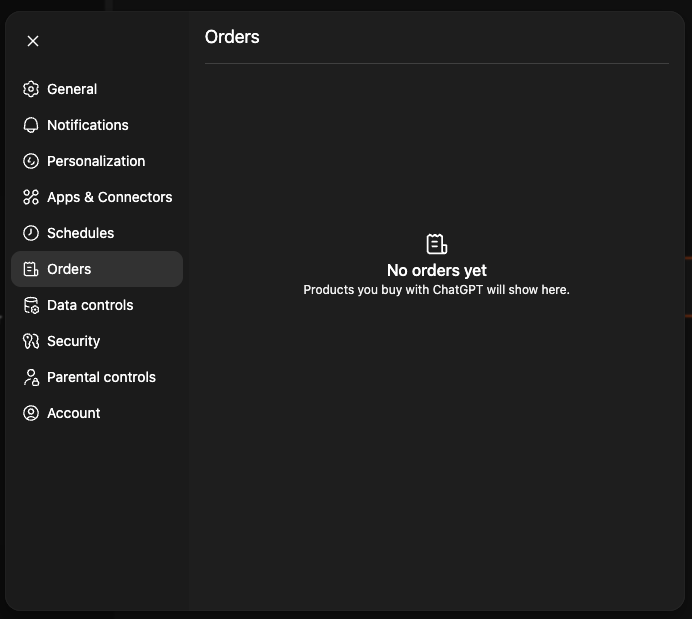Open the Parental controls tab
This screenshot has height=619, width=692.
tap(97, 377)
